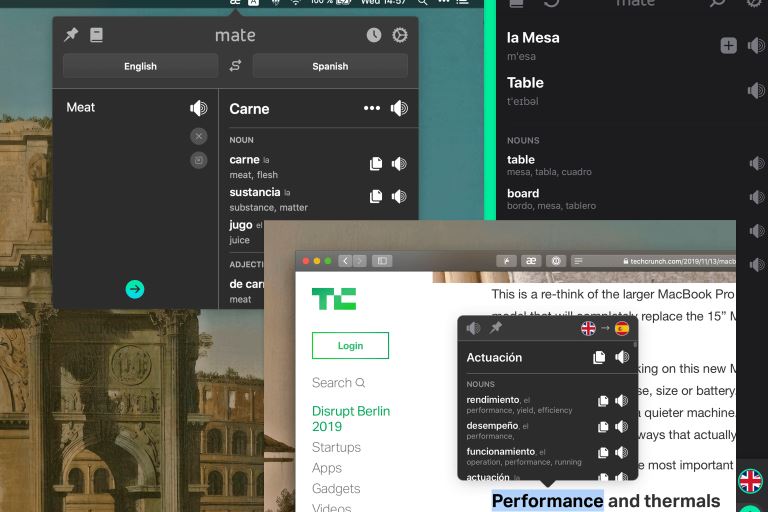Open Disrupt Berlin 2019 link

pyautogui.click(x=351, y=418)
